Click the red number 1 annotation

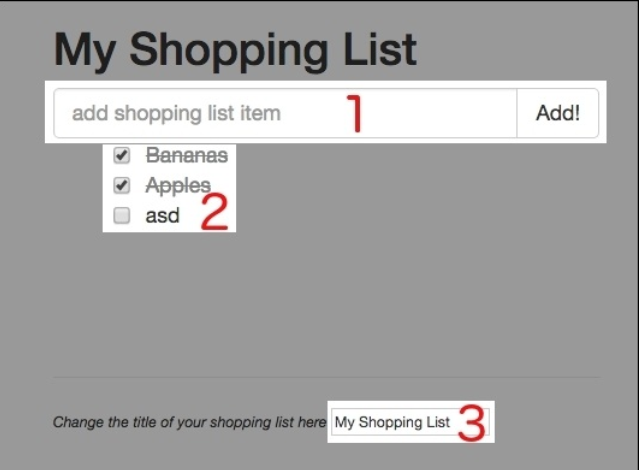tap(353, 113)
